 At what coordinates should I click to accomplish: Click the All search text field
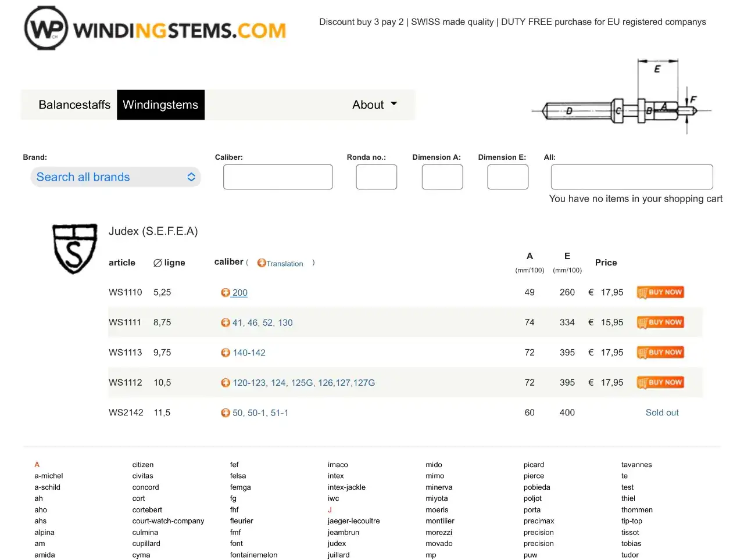[x=632, y=177]
